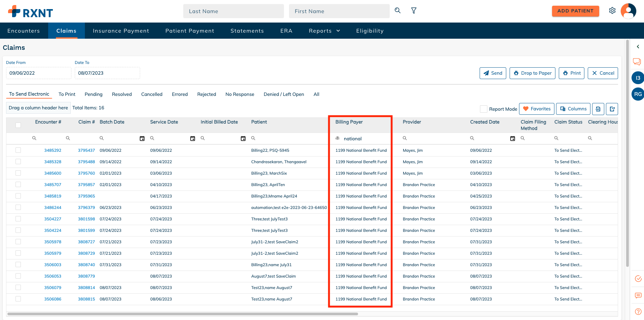Select the Rejected status tab
644x320 pixels.
tap(206, 94)
